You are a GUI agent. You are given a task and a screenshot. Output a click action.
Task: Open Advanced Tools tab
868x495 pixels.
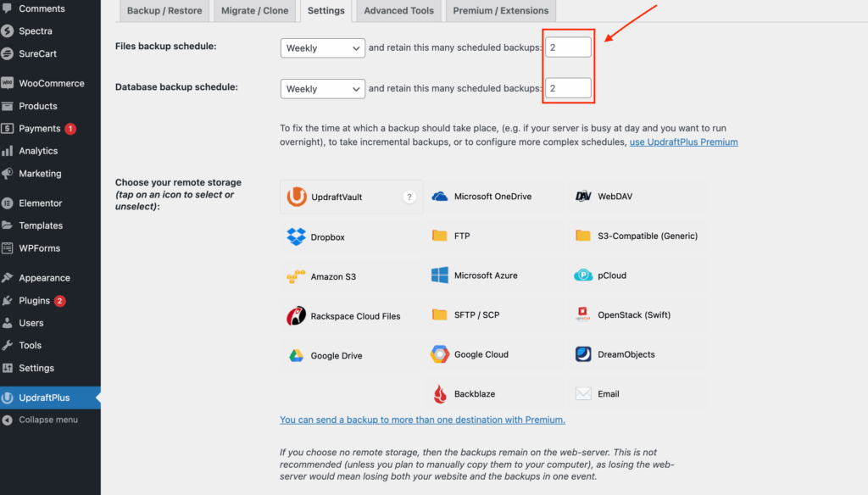click(398, 10)
